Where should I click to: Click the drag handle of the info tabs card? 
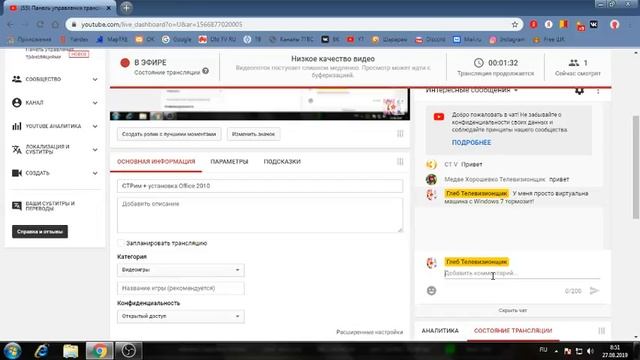(400, 162)
